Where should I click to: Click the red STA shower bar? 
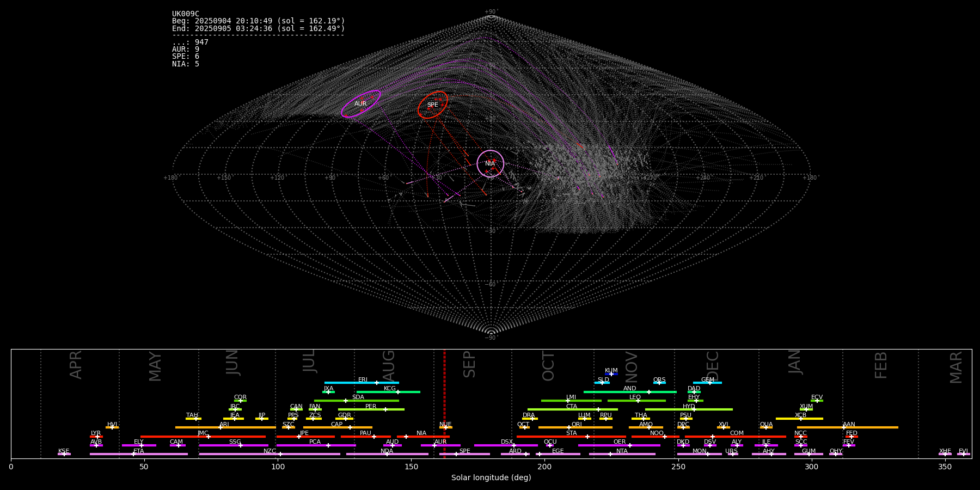click(x=571, y=437)
